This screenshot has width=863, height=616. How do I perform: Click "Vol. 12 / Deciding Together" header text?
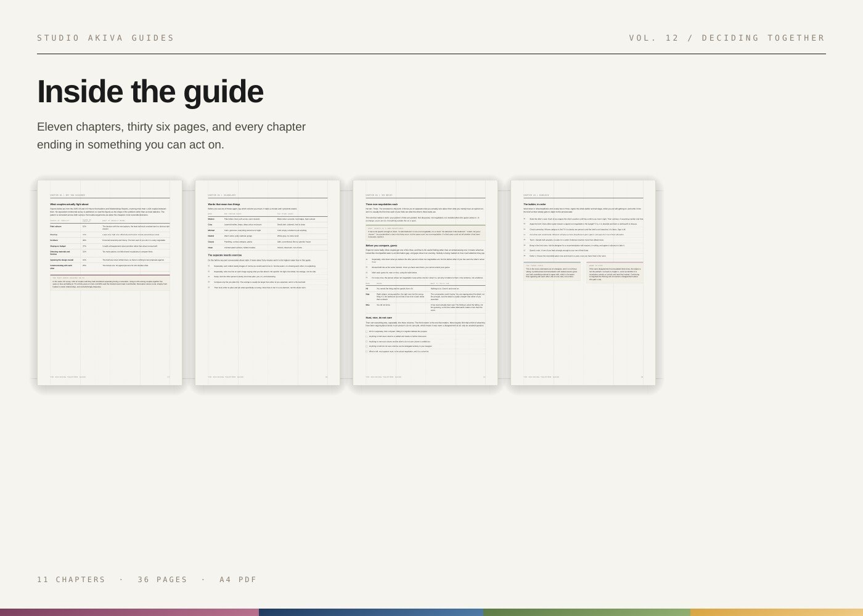pos(727,38)
